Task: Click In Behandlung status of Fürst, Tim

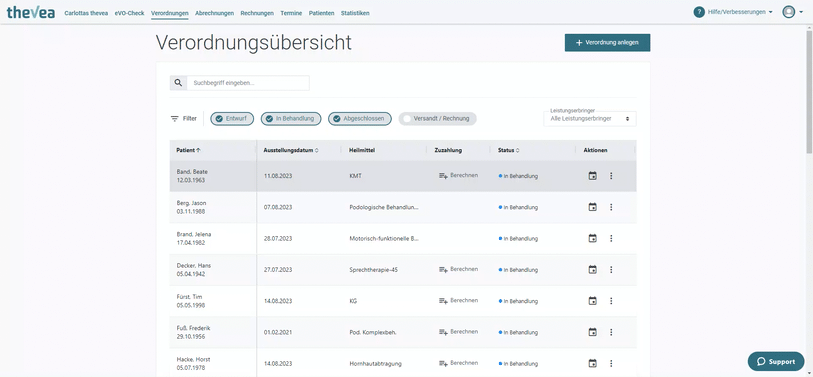Action: 518,301
